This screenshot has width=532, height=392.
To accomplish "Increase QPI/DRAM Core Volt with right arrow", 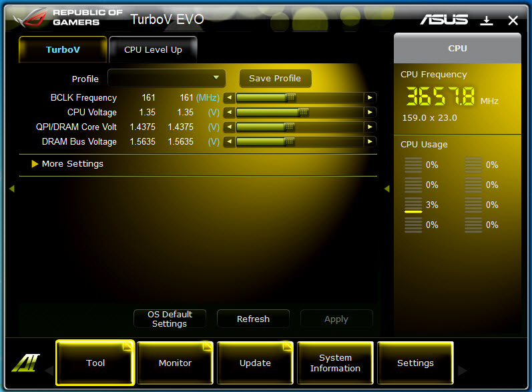I will (x=370, y=127).
